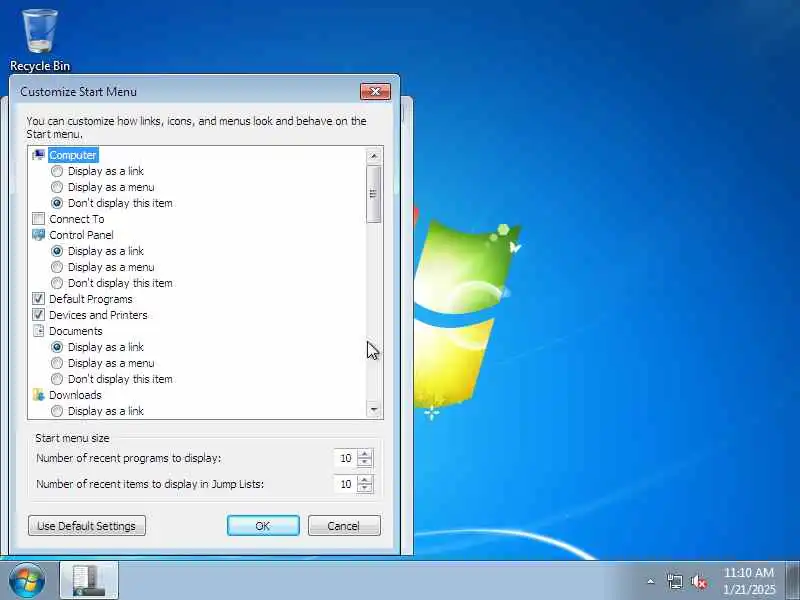Select Computer 'Don't display this item'
This screenshot has width=800, height=600.
point(57,203)
